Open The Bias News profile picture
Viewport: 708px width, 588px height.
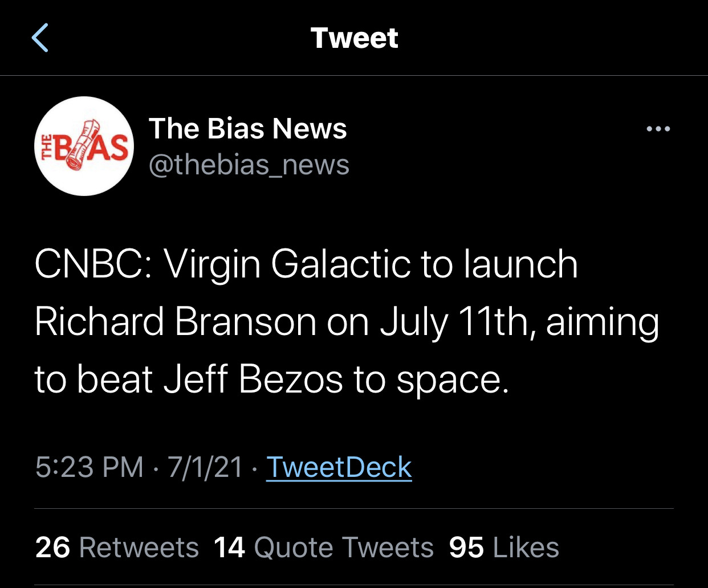click(84, 146)
